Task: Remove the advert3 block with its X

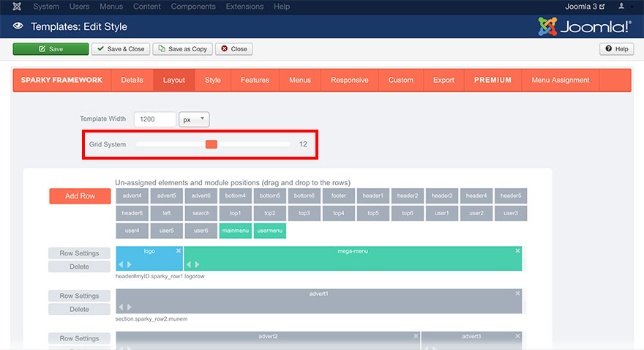Action: click(517, 336)
